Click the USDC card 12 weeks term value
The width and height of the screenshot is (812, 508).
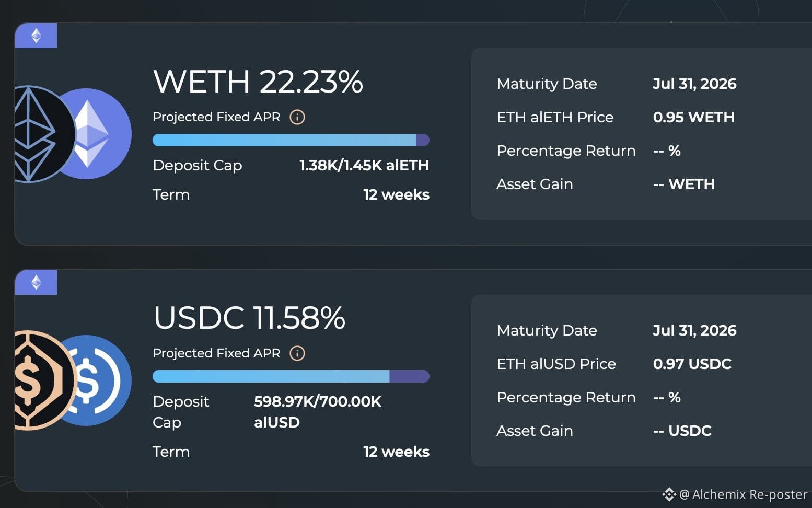[x=396, y=452]
